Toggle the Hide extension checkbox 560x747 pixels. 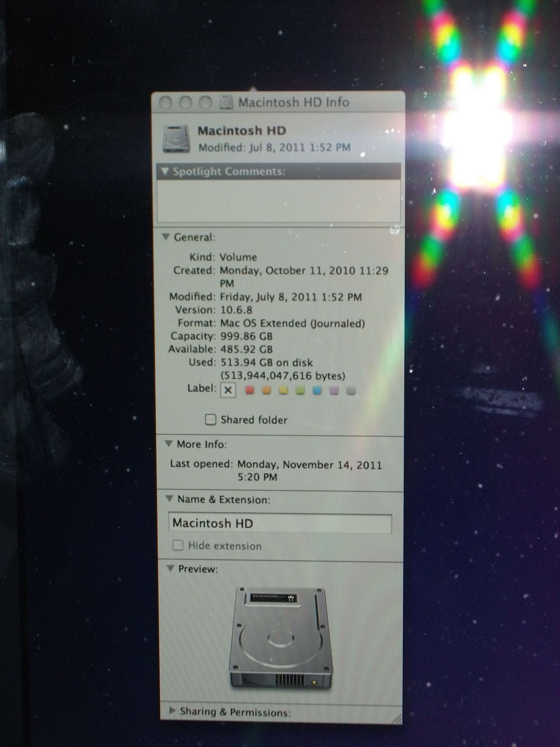(x=178, y=545)
